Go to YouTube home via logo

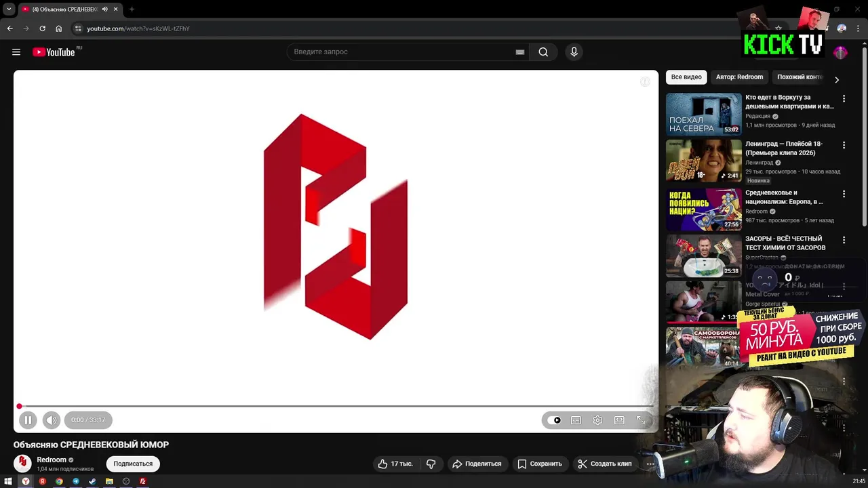point(54,52)
